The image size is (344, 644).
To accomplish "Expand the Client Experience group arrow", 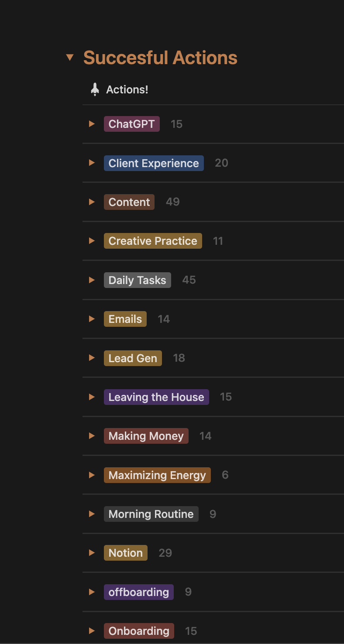I will (92, 163).
